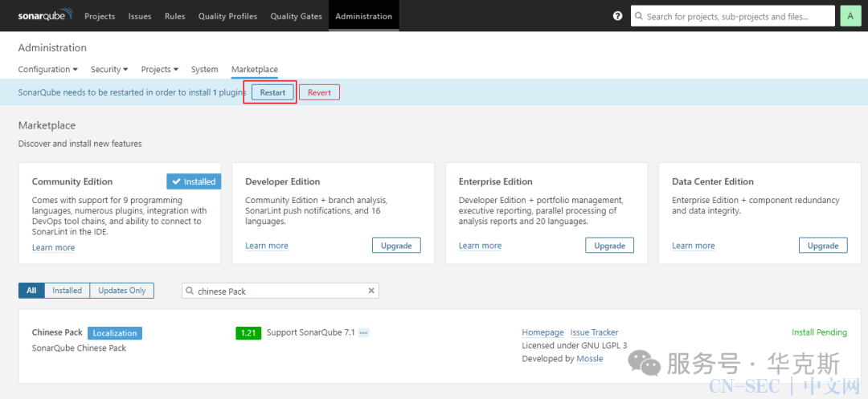Click the SonarQube Chinese Pack description
Image resolution: width=868 pixels, height=399 pixels.
point(79,348)
